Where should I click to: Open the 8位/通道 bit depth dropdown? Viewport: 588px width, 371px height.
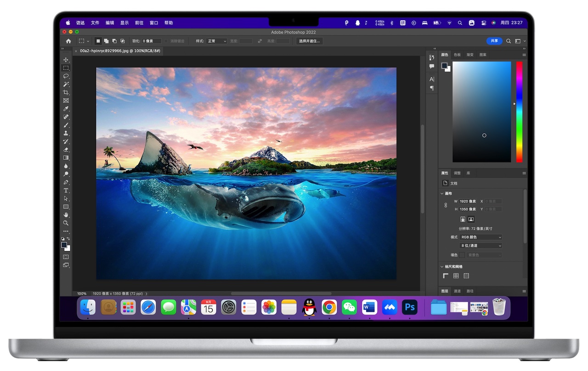(x=481, y=246)
